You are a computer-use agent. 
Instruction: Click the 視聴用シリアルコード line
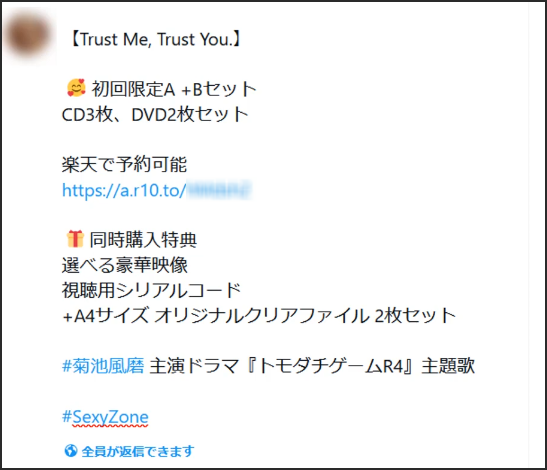151,290
